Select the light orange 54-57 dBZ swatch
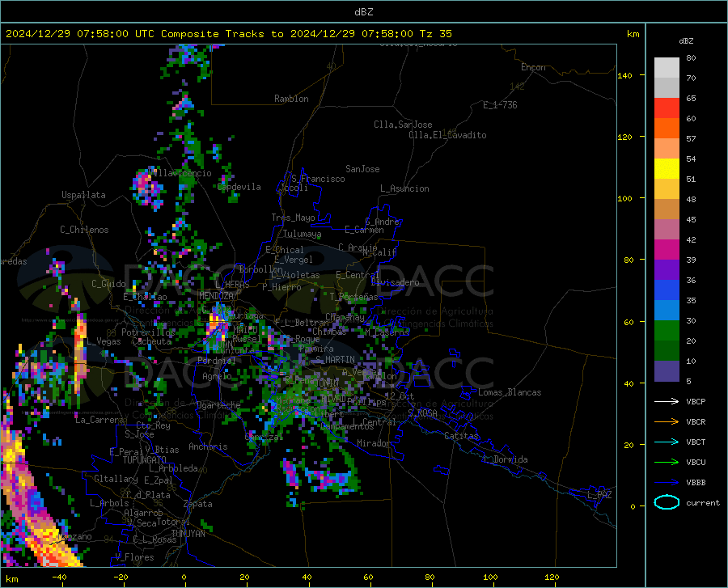The image size is (728, 588). [667, 149]
